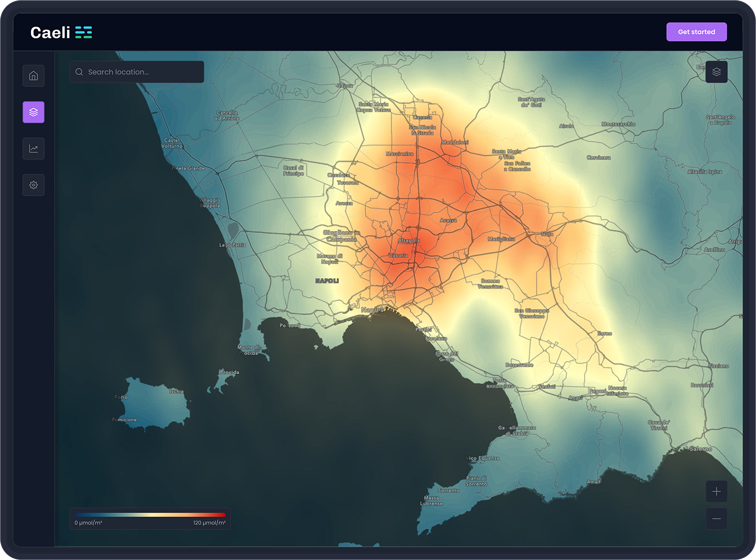Click the Casal di Principe label
This screenshot has height=560, width=756.
[x=293, y=171]
